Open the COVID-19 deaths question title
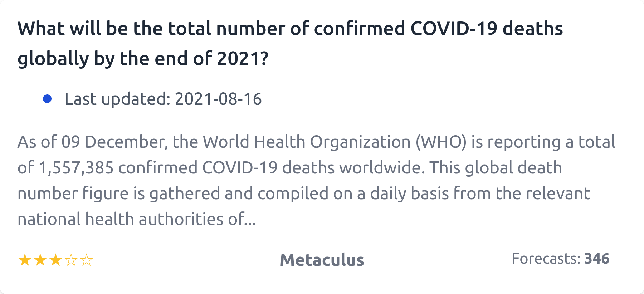This screenshot has height=294, width=644. 290,29
